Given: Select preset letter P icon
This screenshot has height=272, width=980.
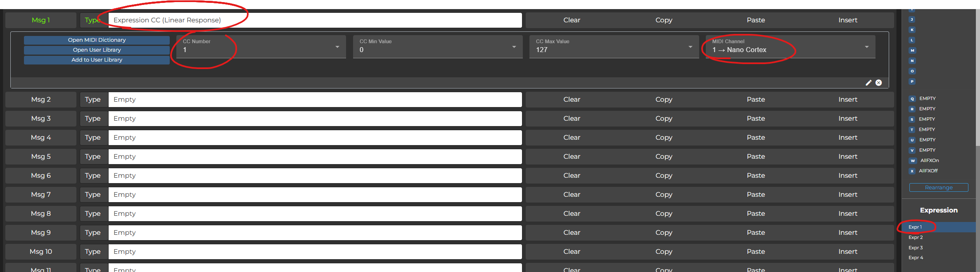Looking at the screenshot, I should coord(912,81).
